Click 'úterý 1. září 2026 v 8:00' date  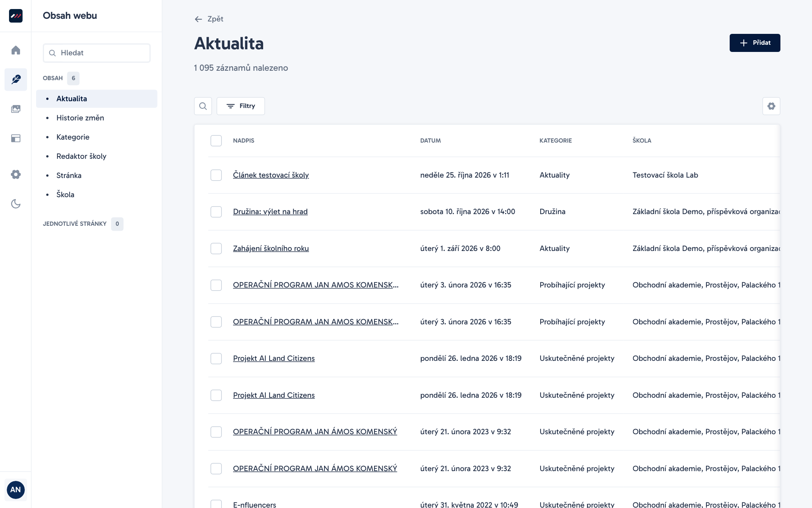tap(460, 248)
